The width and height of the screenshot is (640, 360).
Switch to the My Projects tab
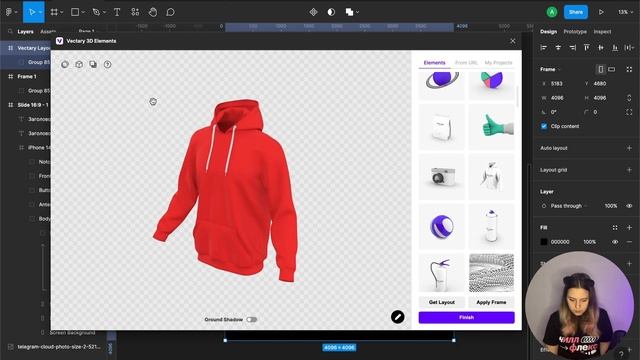(x=498, y=62)
